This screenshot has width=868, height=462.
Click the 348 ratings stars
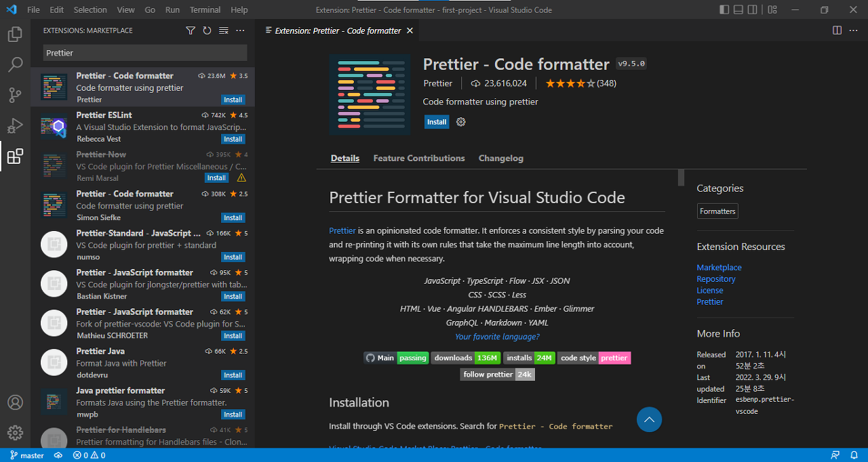(580, 83)
